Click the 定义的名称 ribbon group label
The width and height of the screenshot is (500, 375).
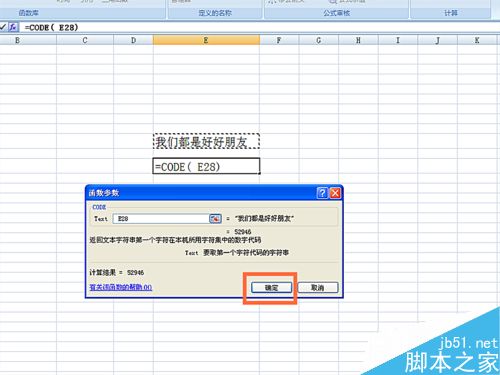(215, 13)
